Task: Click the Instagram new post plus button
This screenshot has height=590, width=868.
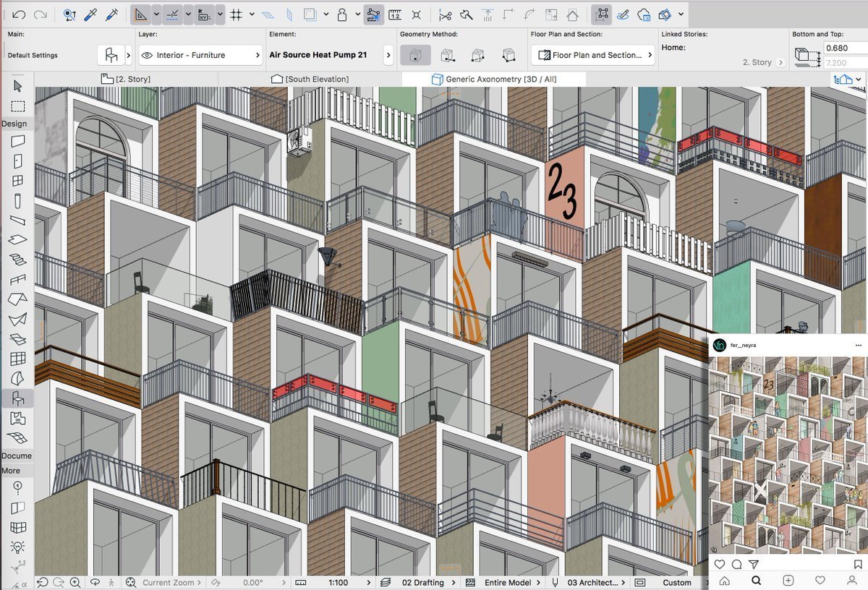Action: [x=788, y=580]
